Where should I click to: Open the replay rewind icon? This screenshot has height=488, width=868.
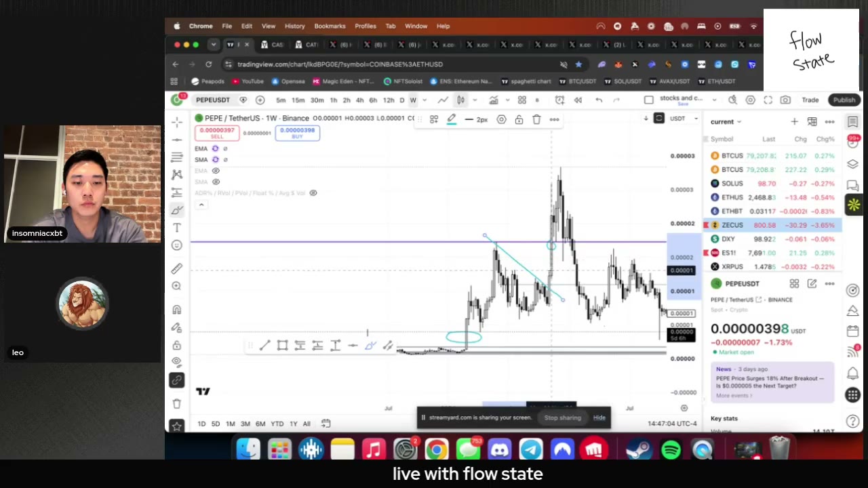coord(578,100)
